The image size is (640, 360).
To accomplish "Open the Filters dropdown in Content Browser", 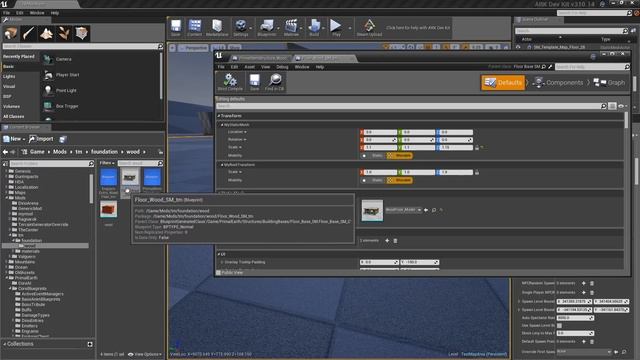I will pos(107,163).
